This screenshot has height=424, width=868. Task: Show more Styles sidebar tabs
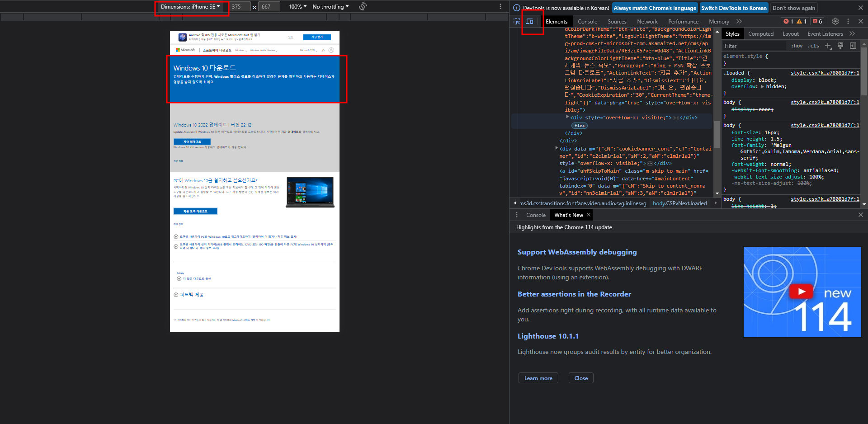click(852, 33)
